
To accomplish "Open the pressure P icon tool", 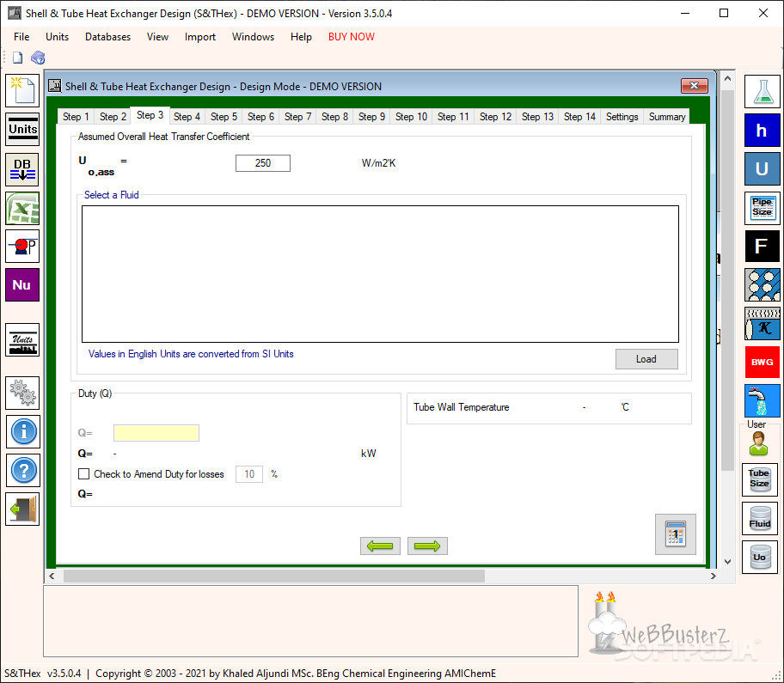I will pyautogui.click(x=22, y=246).
